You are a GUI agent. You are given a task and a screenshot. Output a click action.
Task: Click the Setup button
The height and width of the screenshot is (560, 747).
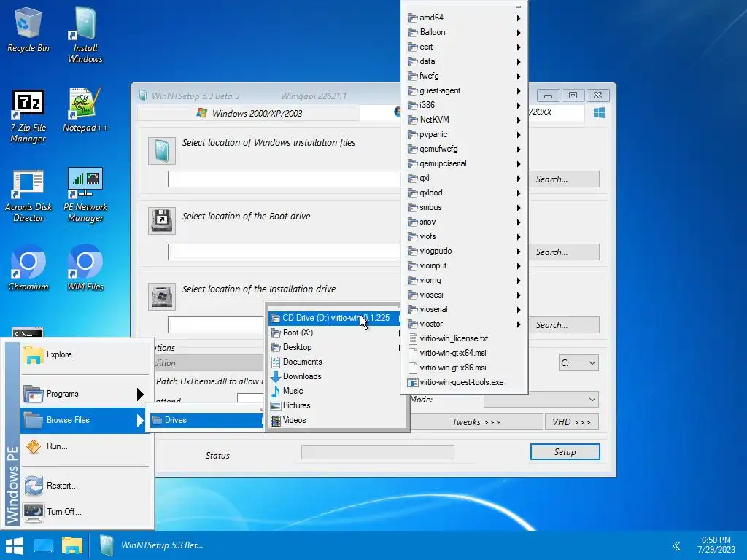click(x=565, y=452)
